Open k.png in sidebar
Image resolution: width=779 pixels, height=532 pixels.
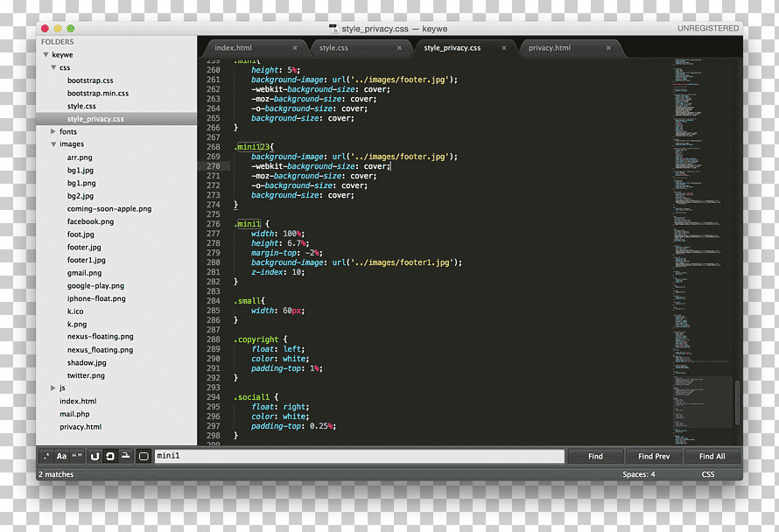click(x=77, y=325)
